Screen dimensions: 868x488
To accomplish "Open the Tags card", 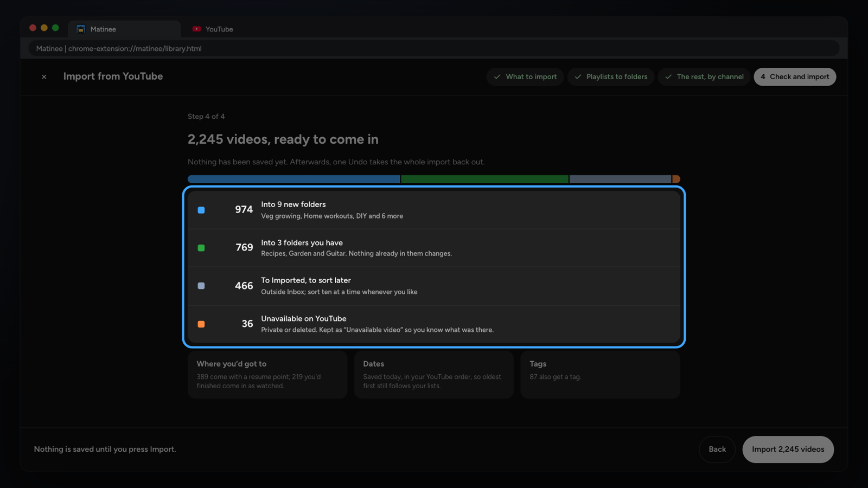I will (x=600, y=375).
